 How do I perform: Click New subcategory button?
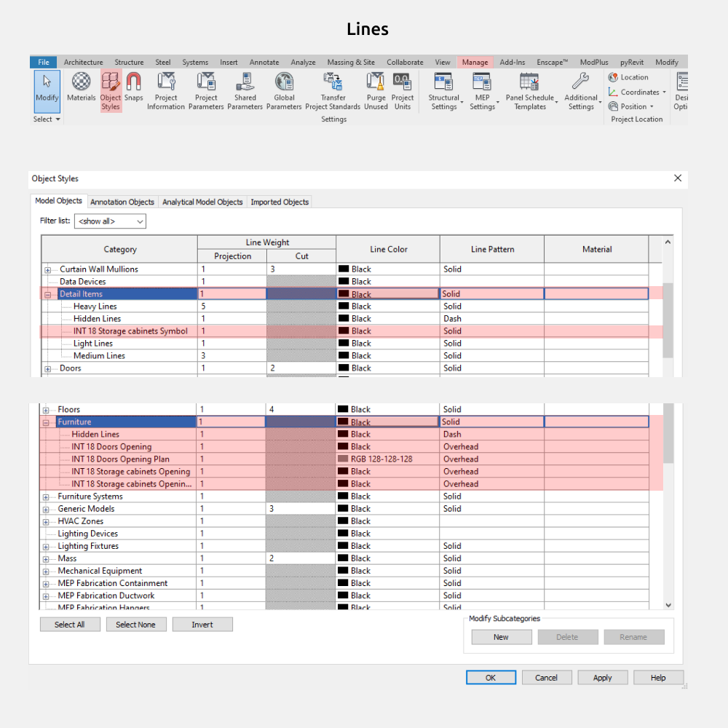point(501,637)
